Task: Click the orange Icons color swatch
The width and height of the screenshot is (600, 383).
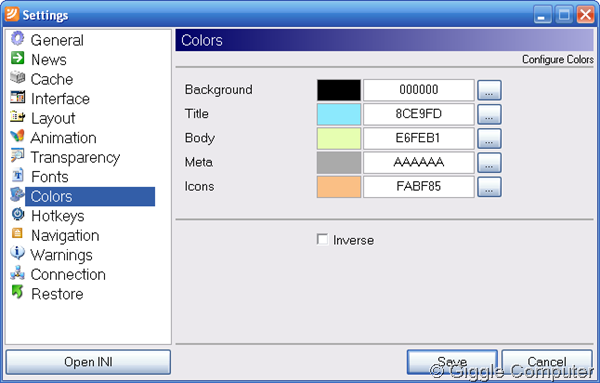Action: pyautogui.click(x=339, y=187)
